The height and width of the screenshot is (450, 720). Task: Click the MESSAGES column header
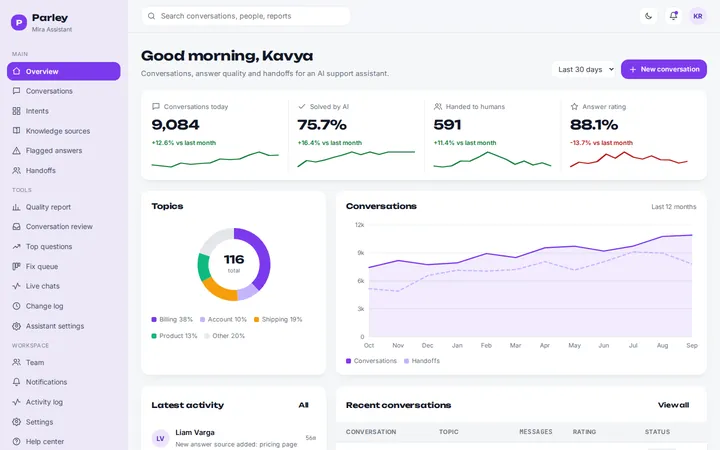[x=535, y=432]
